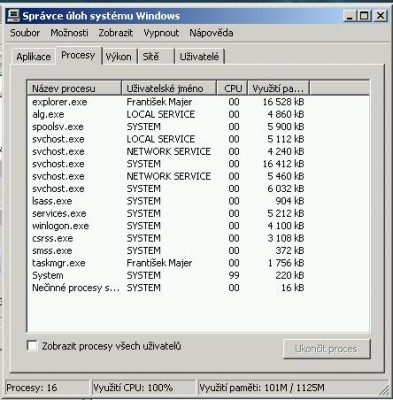Open the Soubor menu

tap(25, 33)
